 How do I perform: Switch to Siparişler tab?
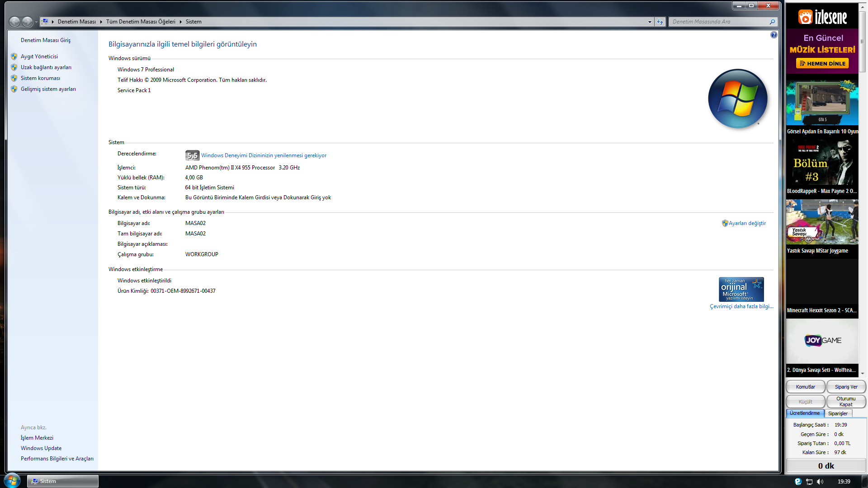coord(838,413)
